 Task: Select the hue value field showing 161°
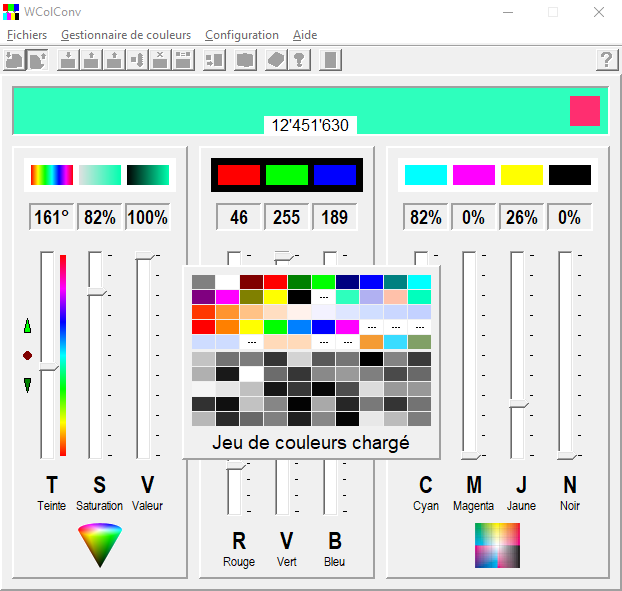point(52,217)
